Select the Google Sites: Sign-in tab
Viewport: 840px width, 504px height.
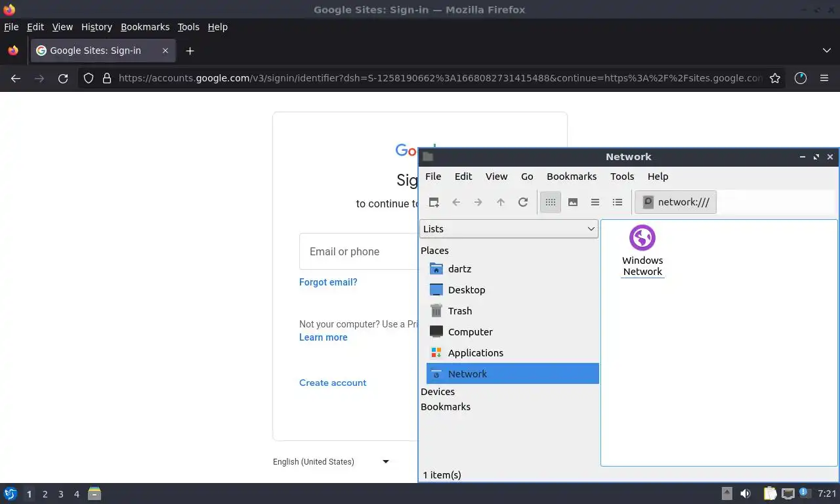104,51
